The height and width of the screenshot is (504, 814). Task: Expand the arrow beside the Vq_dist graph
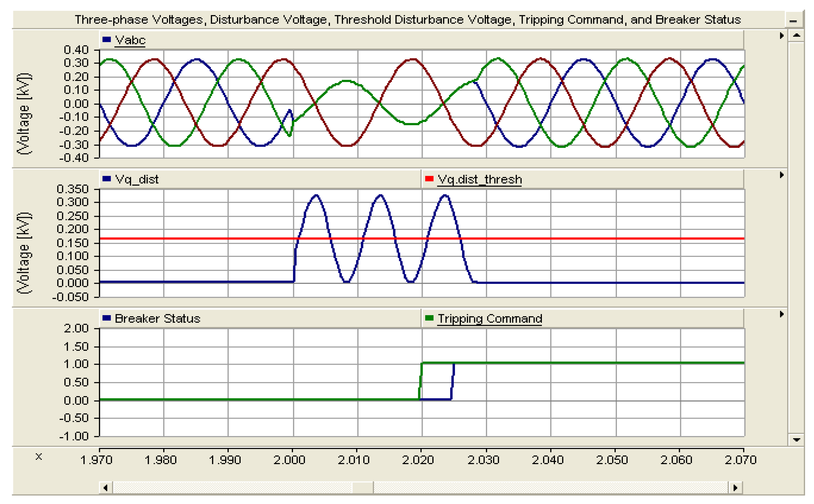pyautogui.click(x=781, y=175)
